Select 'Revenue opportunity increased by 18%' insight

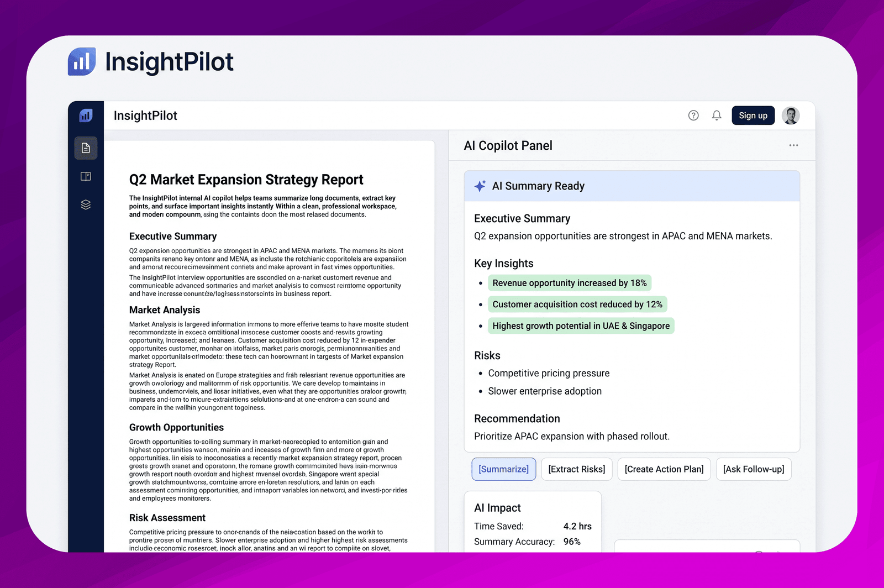[x=570, y=283]
